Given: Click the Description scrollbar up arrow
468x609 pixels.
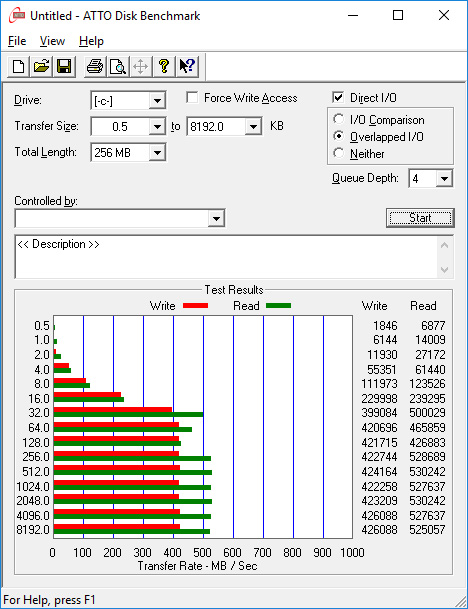Looking at the screenshot, I should [445, 245].
